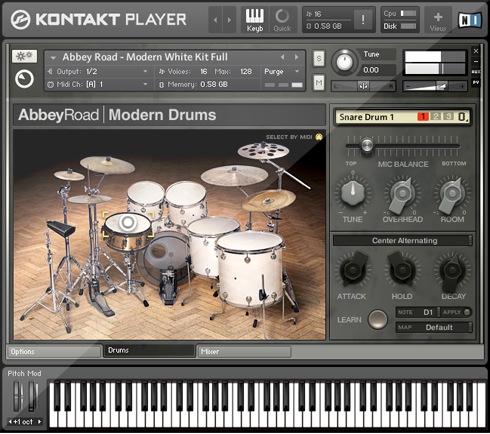Click the Mod wheel
Image resolution: width=490 pixels, height=434 pixels.
[x=32, y=397]
